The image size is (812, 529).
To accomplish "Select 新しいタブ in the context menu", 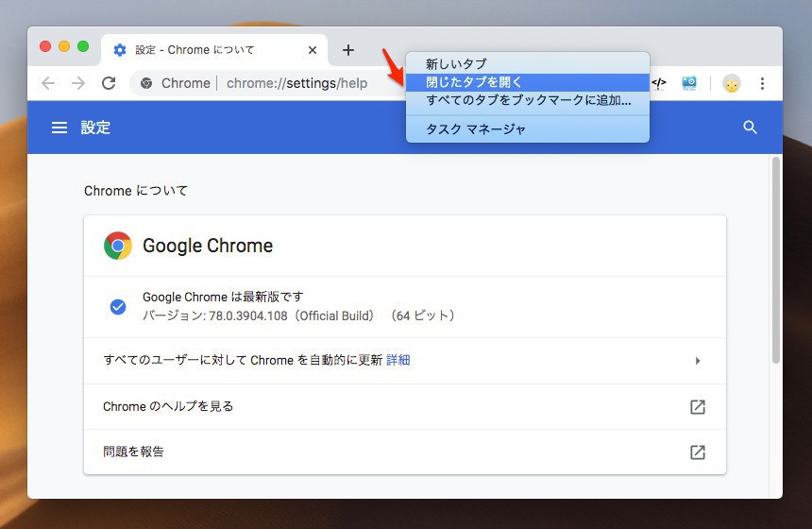I will pyautogui.click(x=528, y=63).
